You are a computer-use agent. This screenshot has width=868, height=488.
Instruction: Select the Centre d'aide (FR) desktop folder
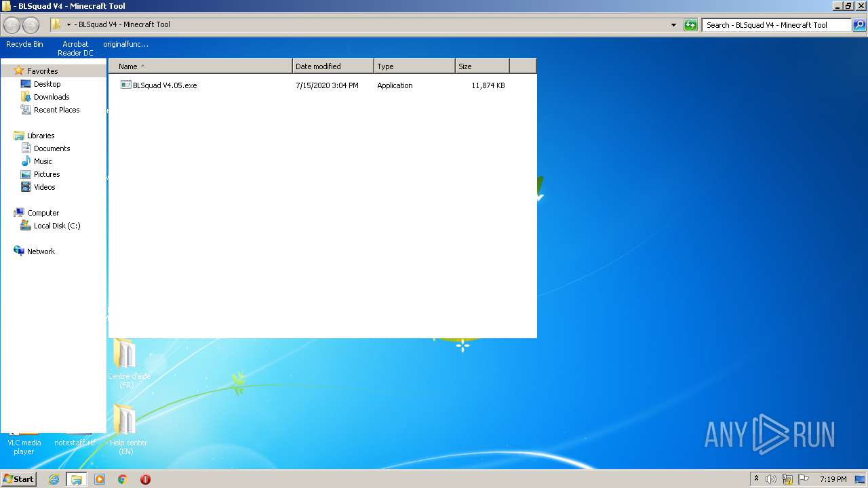pyautogui.click(x=127, y=364)
